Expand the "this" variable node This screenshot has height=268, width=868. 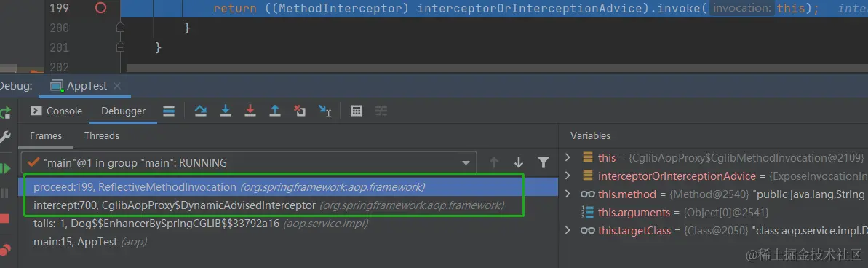coord(568,158)
